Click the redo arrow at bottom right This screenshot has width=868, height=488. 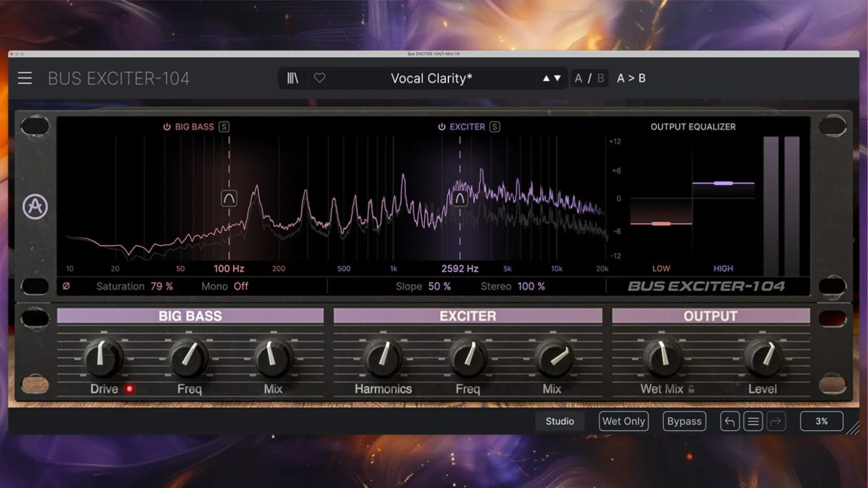[776, 421]
